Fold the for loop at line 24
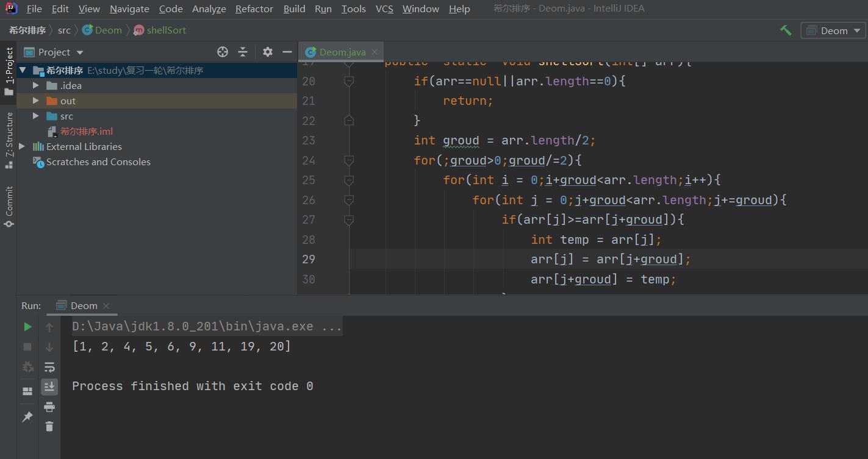 pyautogui.click(x=349, y=160)
